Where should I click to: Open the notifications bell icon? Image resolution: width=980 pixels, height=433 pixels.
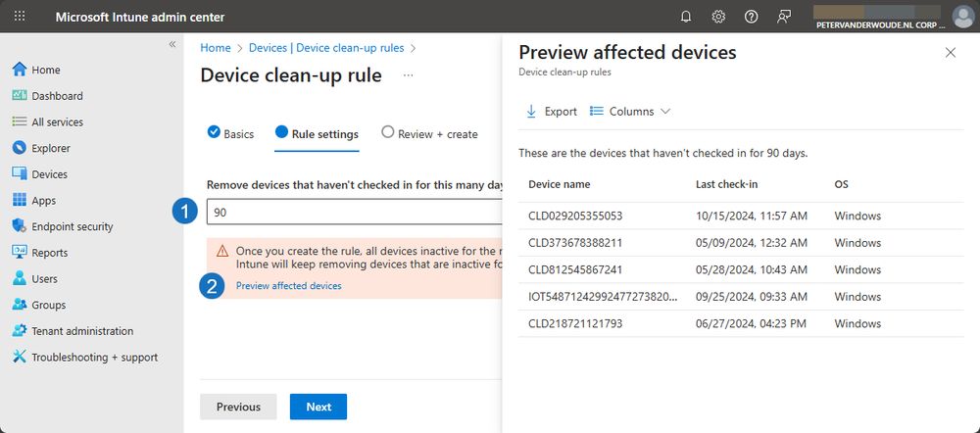686,17
